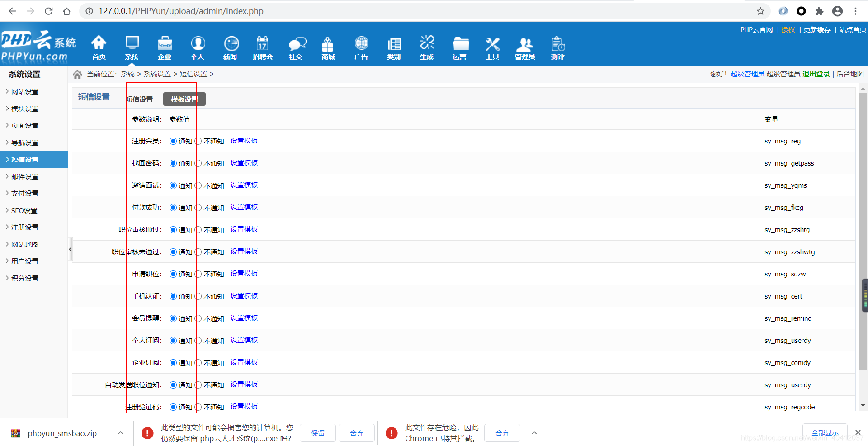Select 不通知 radio for 企业订阅
The image size is (868, 446).
pos(198,363)
